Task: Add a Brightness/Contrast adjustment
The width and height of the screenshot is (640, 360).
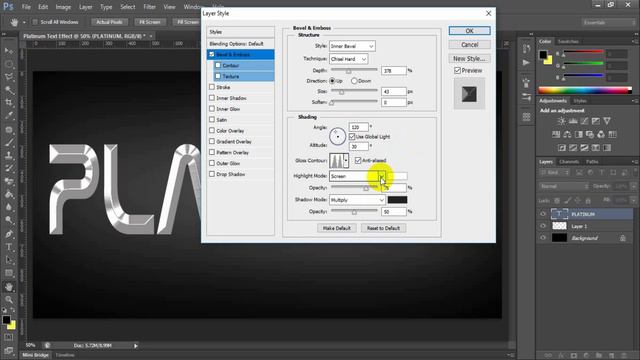Action: (x=562, y=121)
